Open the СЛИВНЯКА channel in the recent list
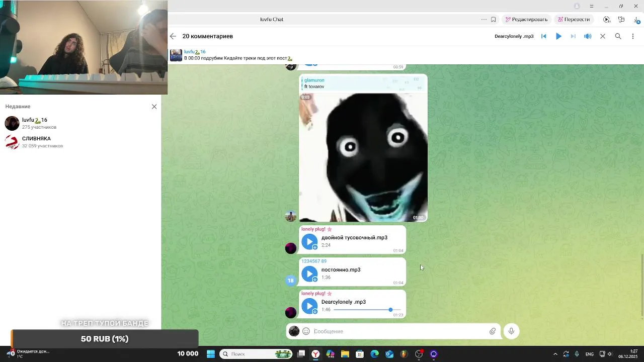Image resolution: width=644 pixels, height=362 pixels. click(x=80, y=142)
